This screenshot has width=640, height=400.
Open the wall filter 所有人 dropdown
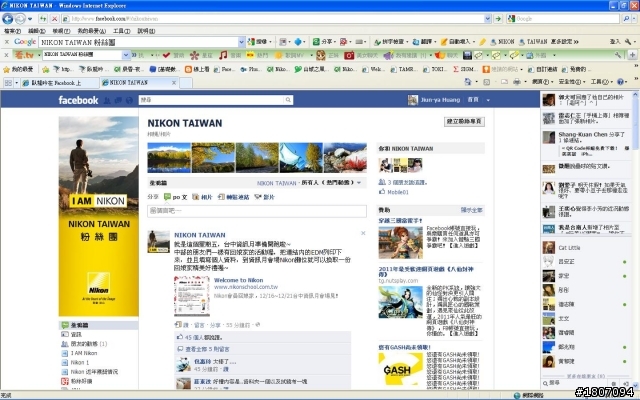point(359,183)
